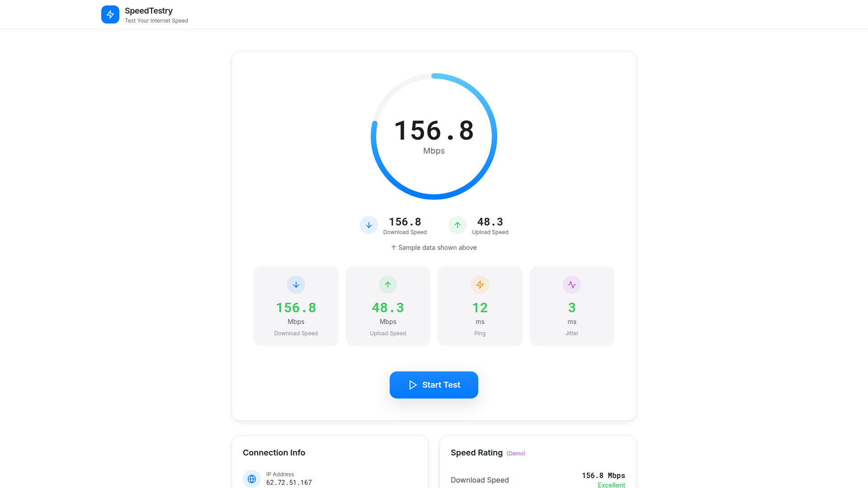Click the blue download arrow icon under gauge
This screenshot has height=488, width=868.
click(x=368, y=225)
